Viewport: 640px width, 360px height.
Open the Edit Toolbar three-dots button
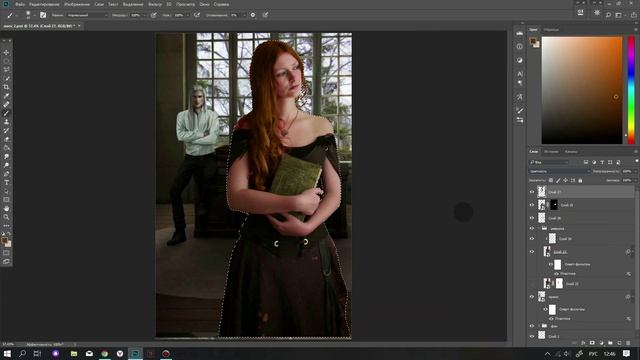tap(6, 225)
